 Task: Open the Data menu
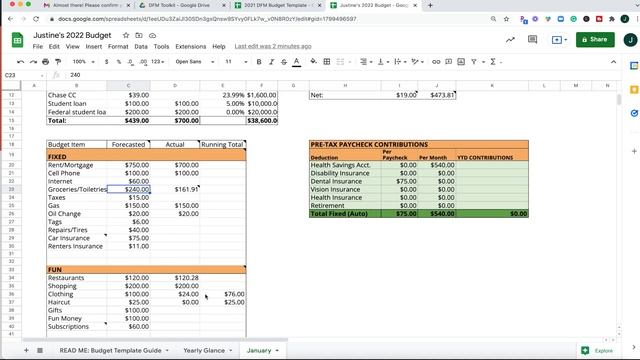(141, 47)
